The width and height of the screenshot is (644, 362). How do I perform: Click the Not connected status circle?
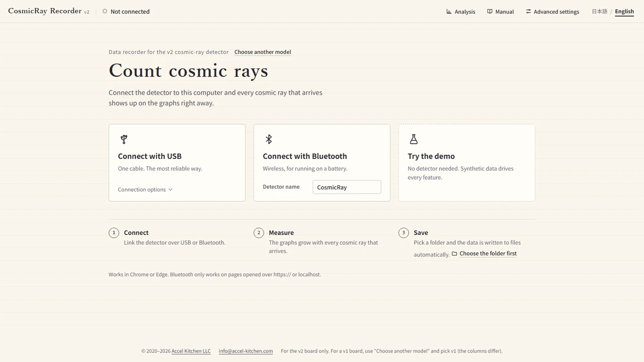(x=105, y=11)
